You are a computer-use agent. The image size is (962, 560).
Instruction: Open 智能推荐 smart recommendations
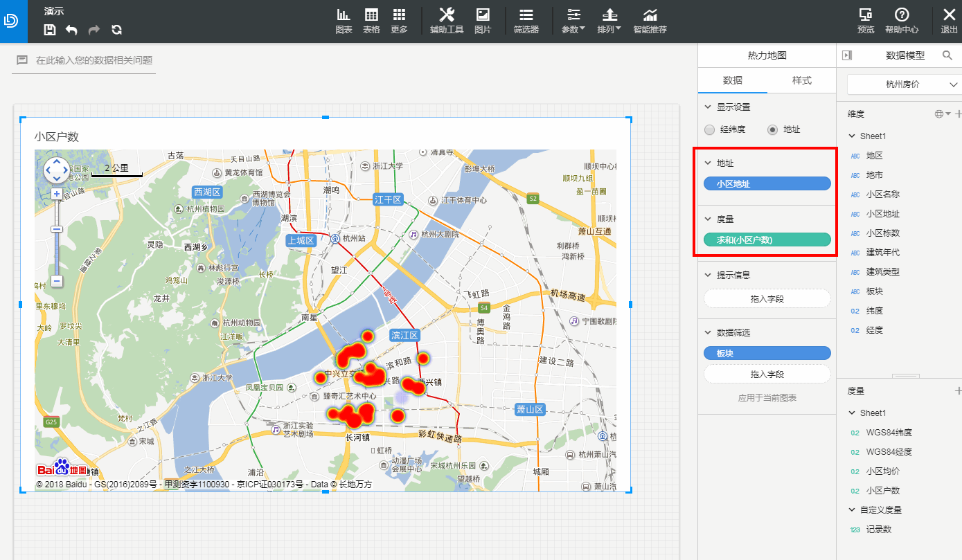[650, 21]
